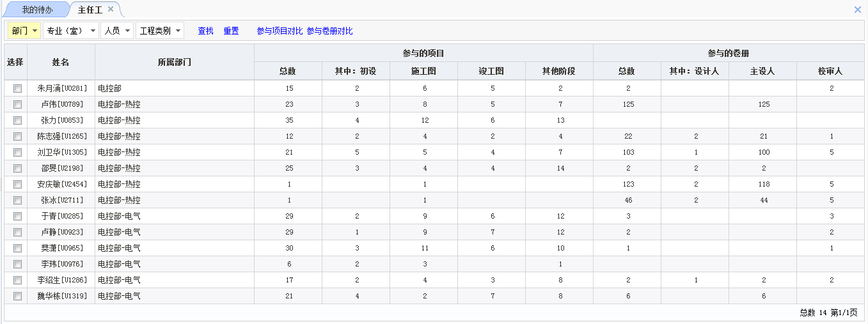Click the 重置 reset link
The width and height of the screenshot is (868, 324).
[x=231, y=31]
